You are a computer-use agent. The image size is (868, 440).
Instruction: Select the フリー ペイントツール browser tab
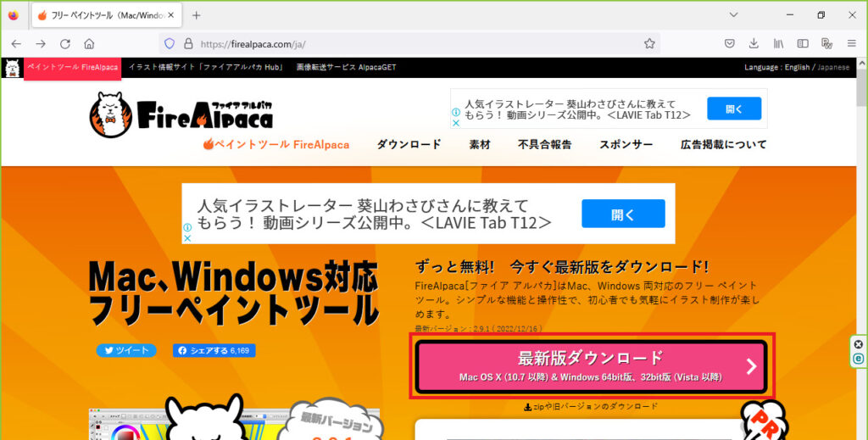[107, 15]
